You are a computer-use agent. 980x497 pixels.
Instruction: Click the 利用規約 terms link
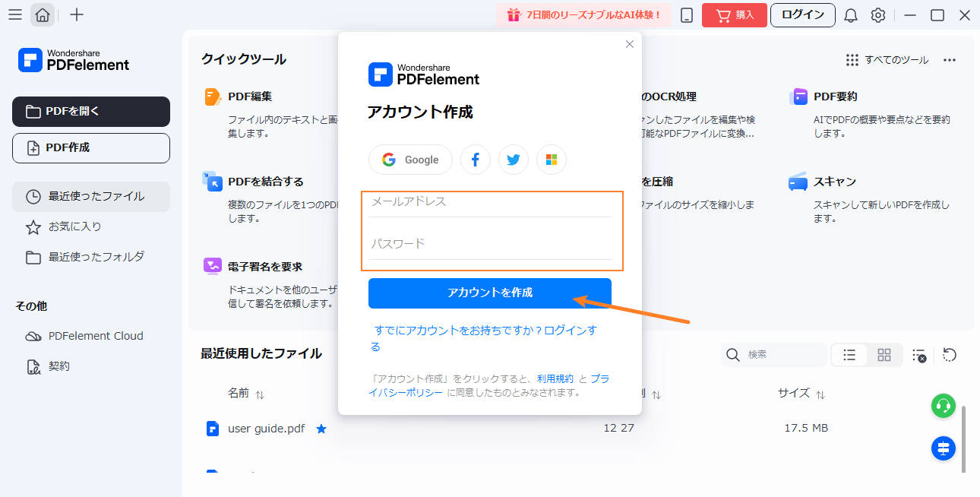click(x=555, y=378)
